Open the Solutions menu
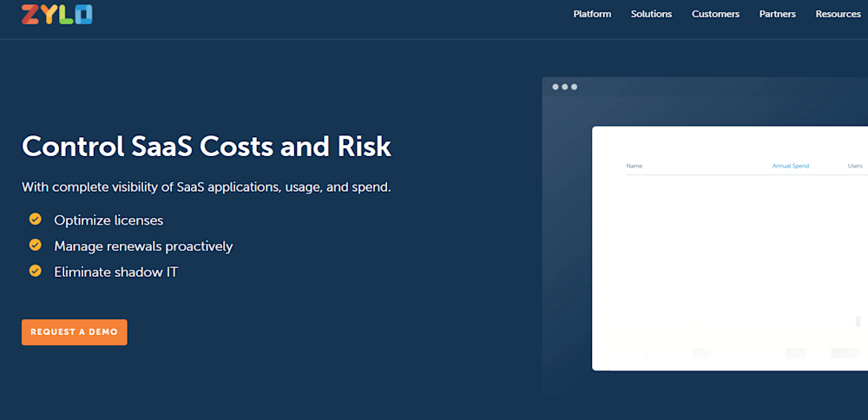The height and width of the screenshot is (420, 868). coord(651,15)
